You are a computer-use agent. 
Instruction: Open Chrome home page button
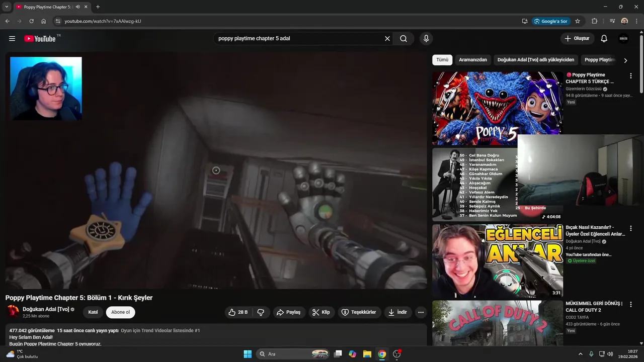pos(43,21)
